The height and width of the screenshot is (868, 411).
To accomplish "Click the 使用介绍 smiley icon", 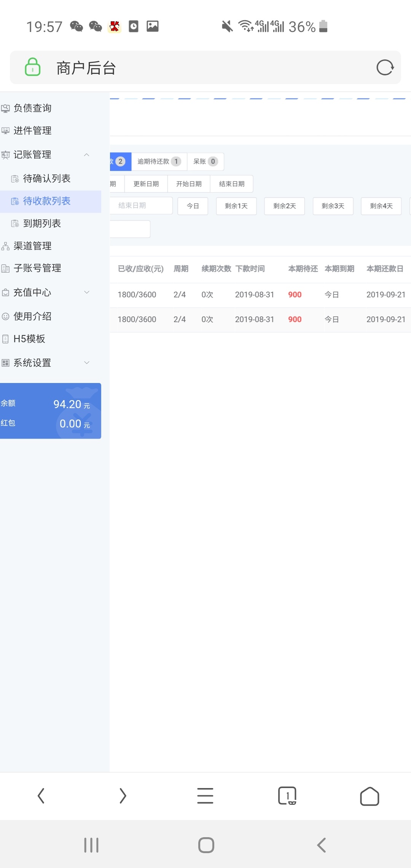I will tap(5, 316).
